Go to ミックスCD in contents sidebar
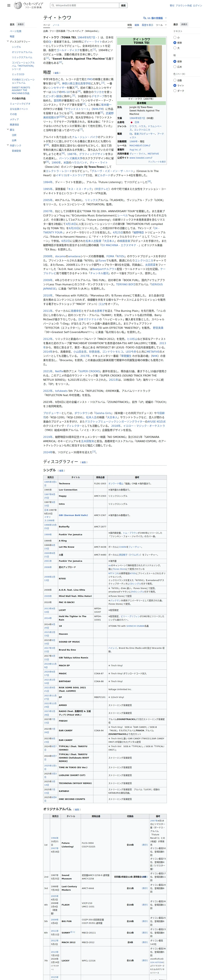Image resolution: width=210 pixels, height=980 pixels. (18, 74)
